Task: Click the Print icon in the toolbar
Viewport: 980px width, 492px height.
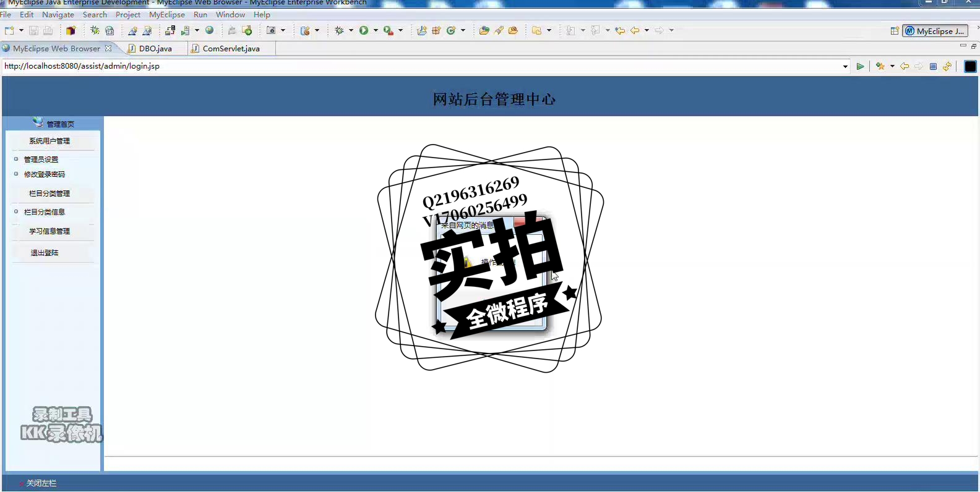Action: click(48, 30)
